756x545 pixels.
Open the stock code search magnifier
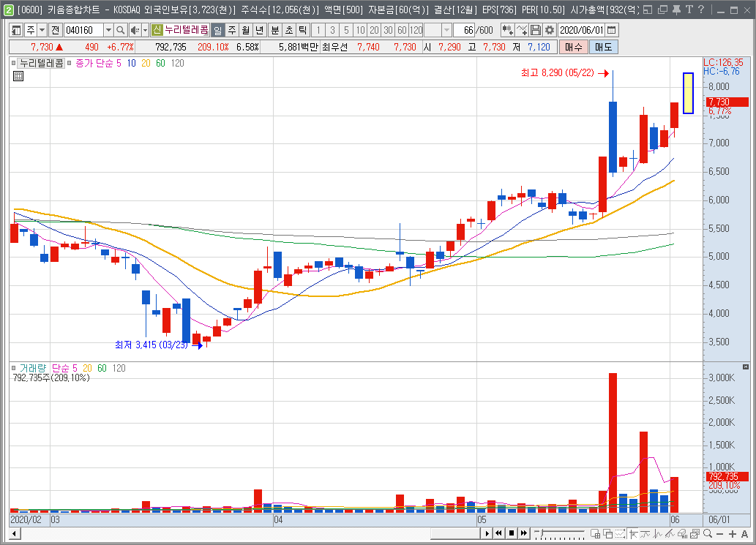click(x=121, y=30)
